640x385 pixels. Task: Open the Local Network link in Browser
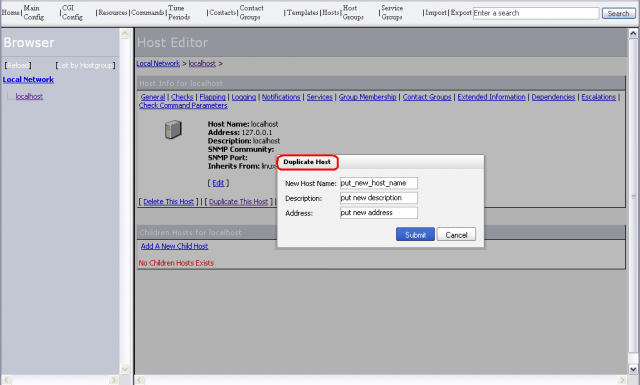click(28, 79)
